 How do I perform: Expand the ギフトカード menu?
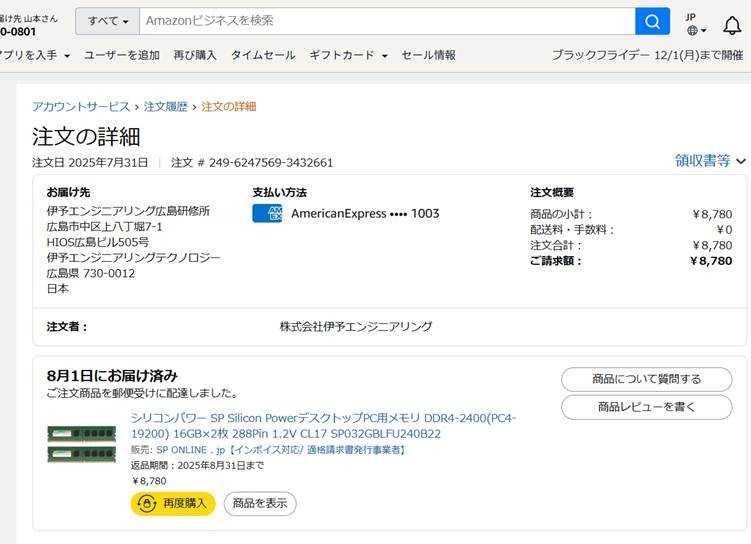point(348,55)
